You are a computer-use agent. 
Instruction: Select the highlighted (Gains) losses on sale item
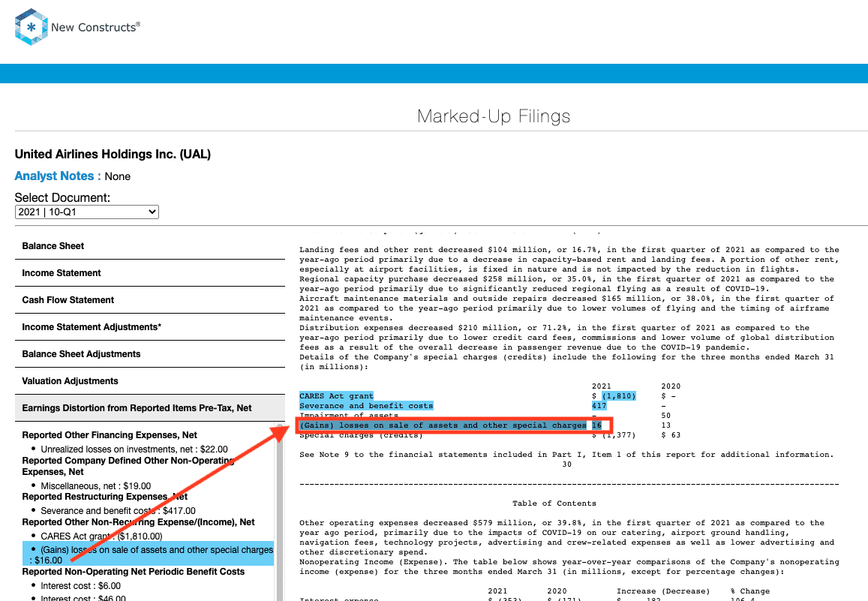click(149, 554)
